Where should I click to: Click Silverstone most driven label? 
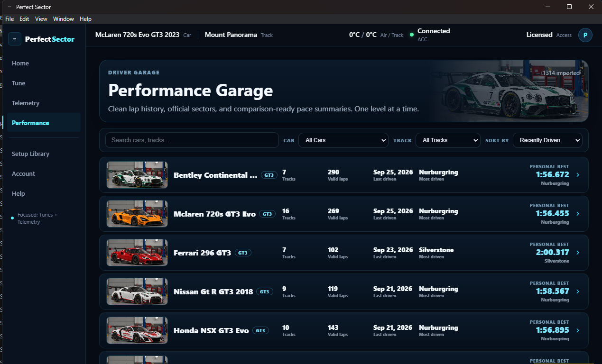pyautogui.click(x=436, y=250)
